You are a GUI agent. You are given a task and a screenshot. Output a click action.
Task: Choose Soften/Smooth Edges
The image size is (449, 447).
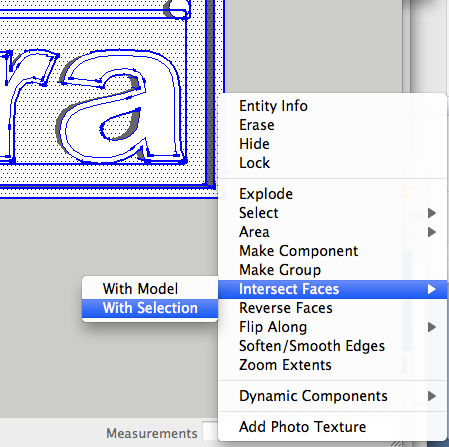(332, 346)
